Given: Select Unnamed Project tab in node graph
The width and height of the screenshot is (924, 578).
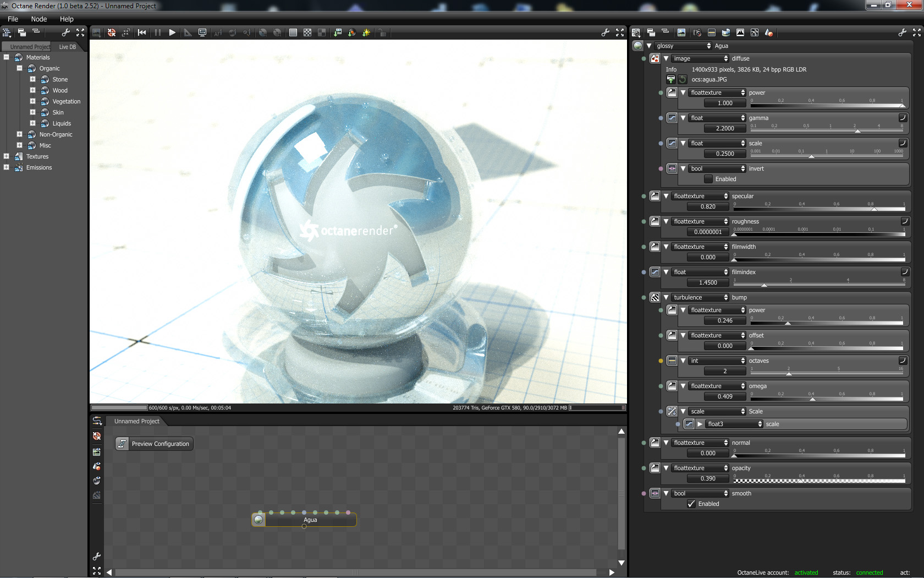Looking at the screenshot, I should coord(136,421).
